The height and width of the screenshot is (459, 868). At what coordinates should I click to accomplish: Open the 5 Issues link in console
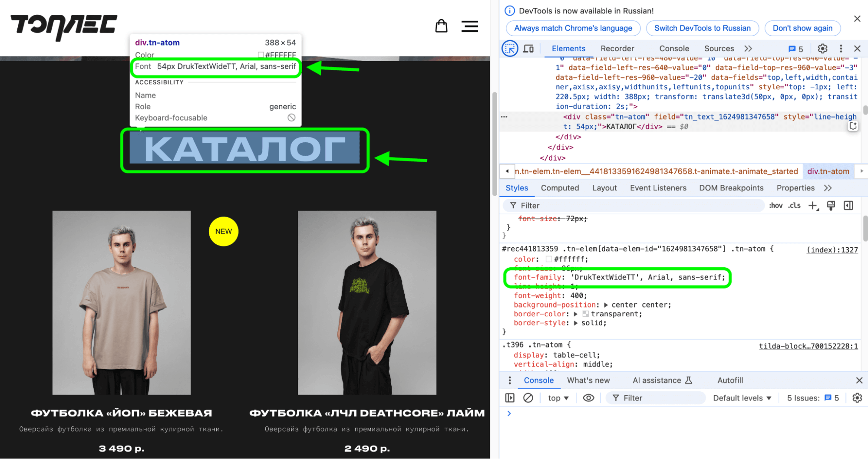813,398
